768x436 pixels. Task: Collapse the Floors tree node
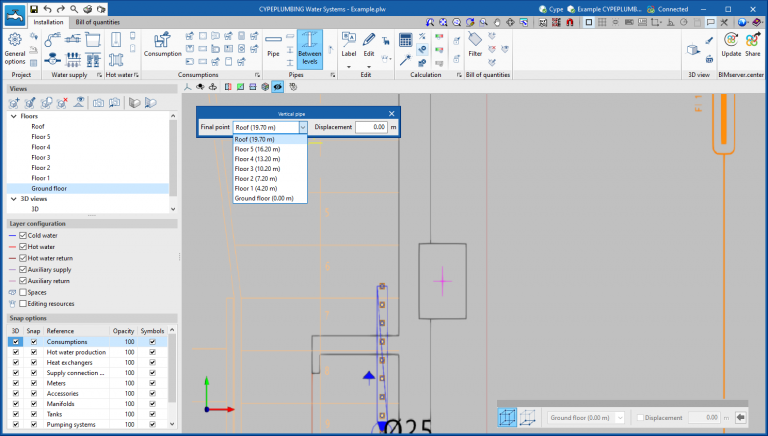14,116
